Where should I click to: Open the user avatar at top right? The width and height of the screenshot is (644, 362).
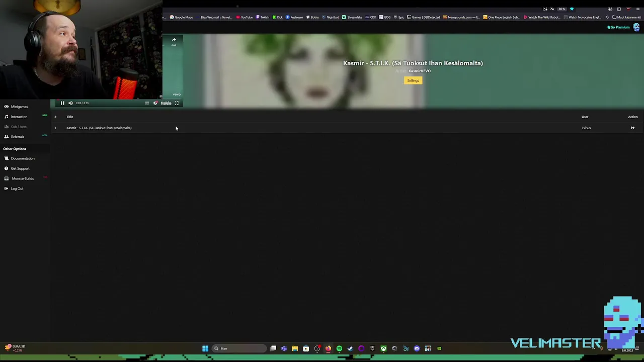(x=636, y=27)
